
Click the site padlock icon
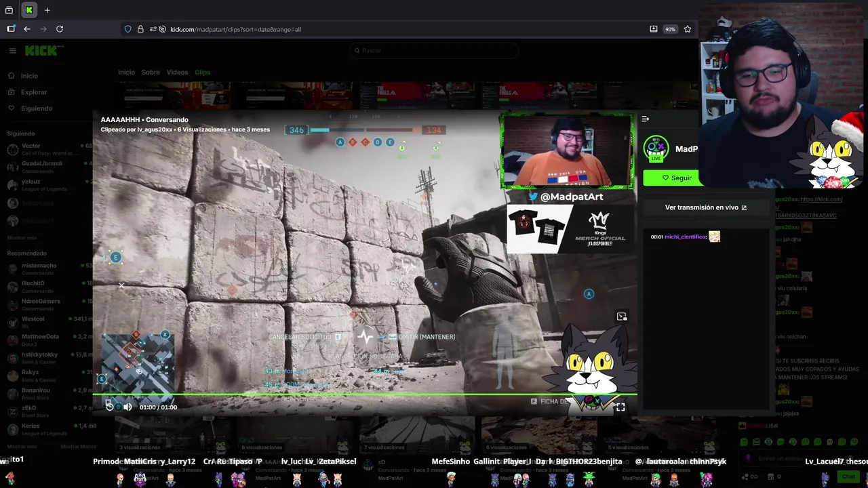(140, 29)
